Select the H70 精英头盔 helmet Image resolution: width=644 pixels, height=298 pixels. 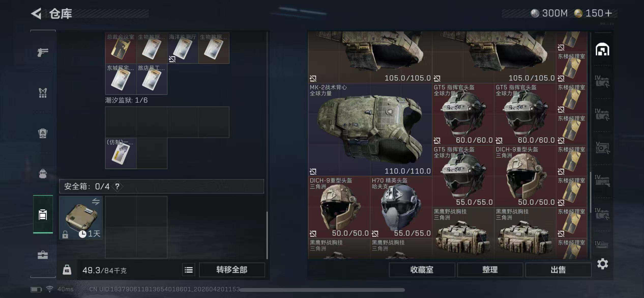[401, 207]
